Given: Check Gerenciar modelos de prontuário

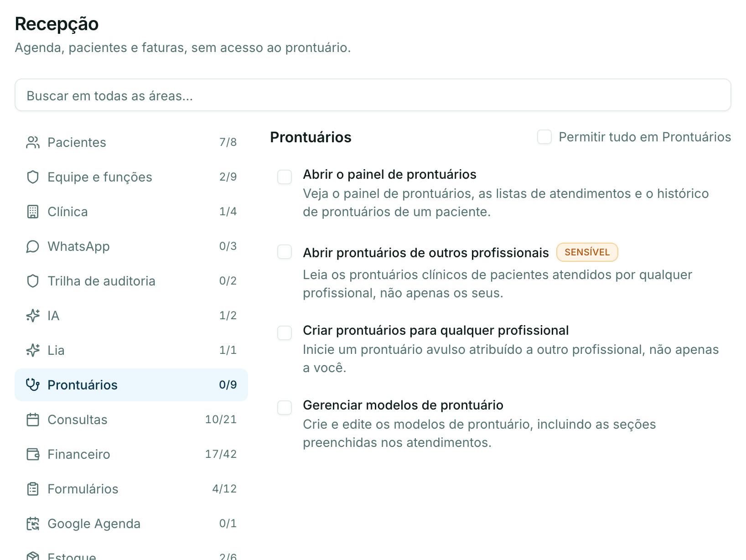Looking at the screenshot, I should tap(285, 408).
